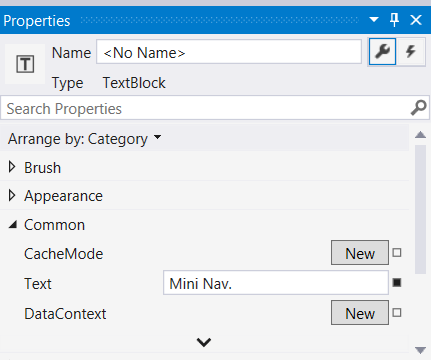Click scrollbar down arrow
Image resolution: width=431 pixels, height=360 pixels.
pyautogui.click(x=421, y=350)
